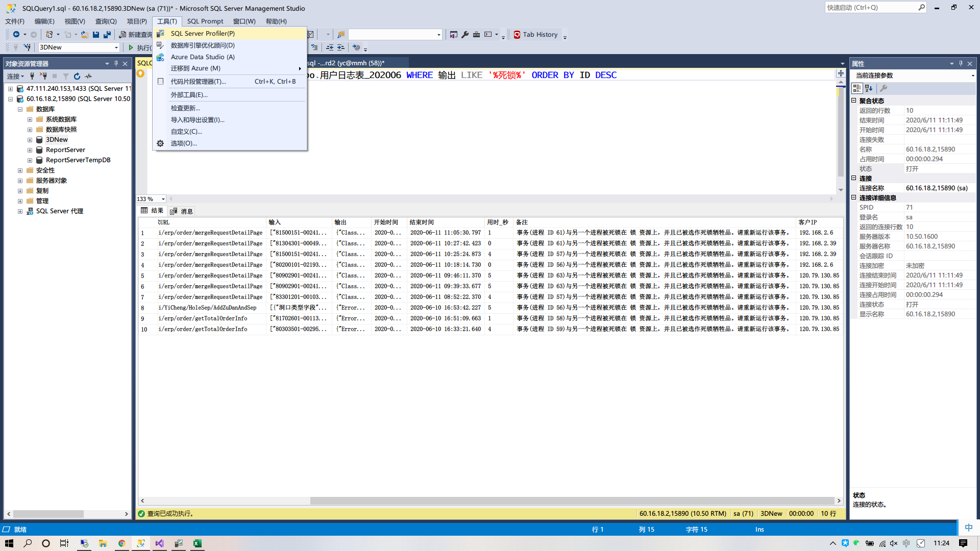Click the Excel icon in the taskbar
Screen dimensions: 980x551
(197, 543)
